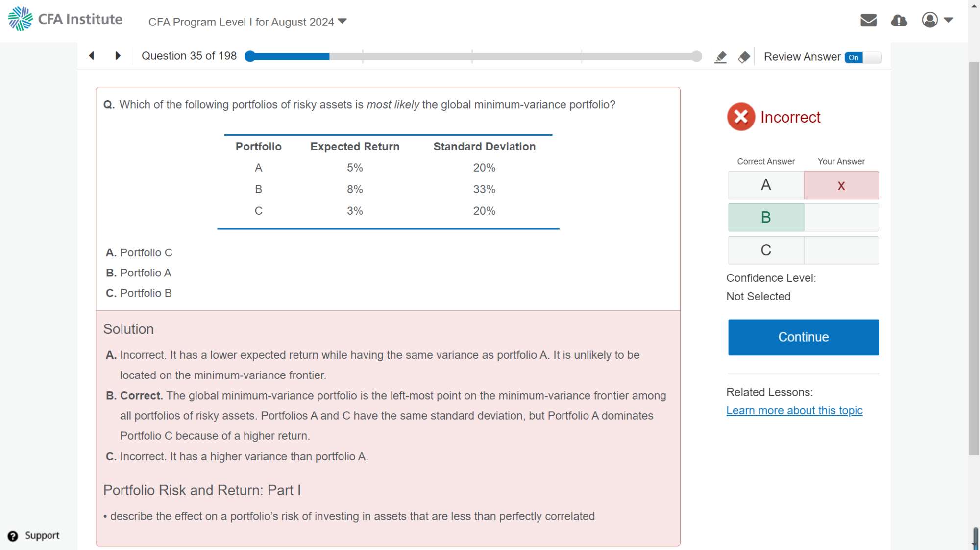Select answer option A. Portfolio C
980x550 pixels.
139,252
